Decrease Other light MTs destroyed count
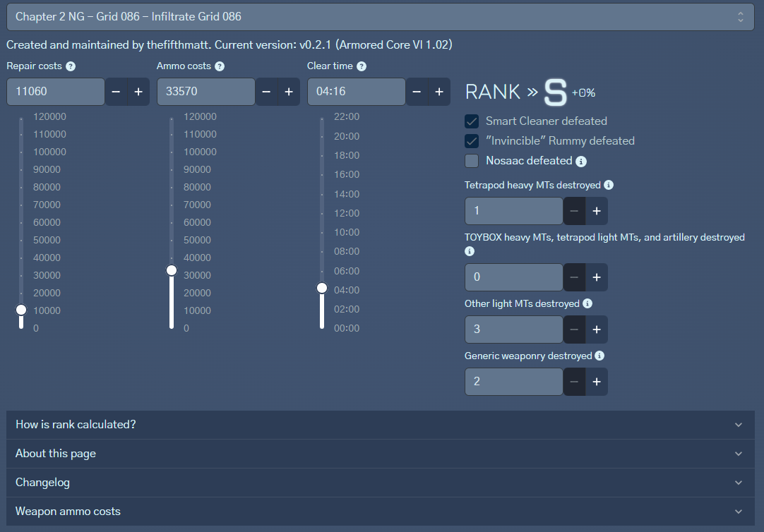This screenshot has height=532, width=764. pos(574,330)
